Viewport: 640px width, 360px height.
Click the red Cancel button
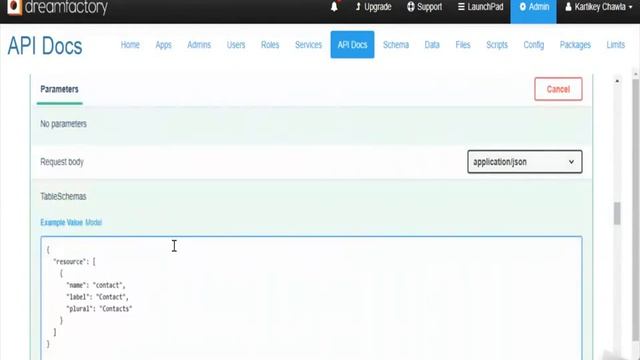558,89
